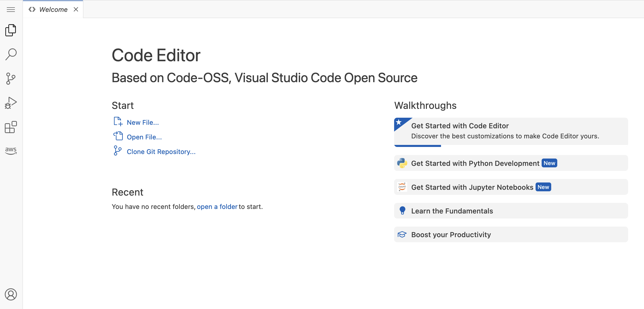Select the Welcome tab

pyautogui.click(x=53, y=9)
